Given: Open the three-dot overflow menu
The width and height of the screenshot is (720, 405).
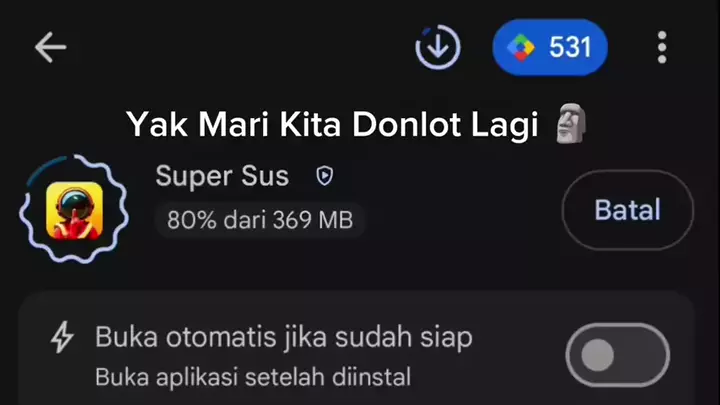Looking at the screenshot, I should coord(662,47).
